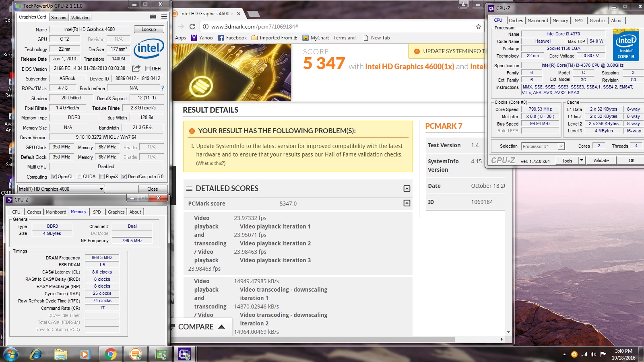Open the Processor #1 selection dropdown

tap(543, 146)
